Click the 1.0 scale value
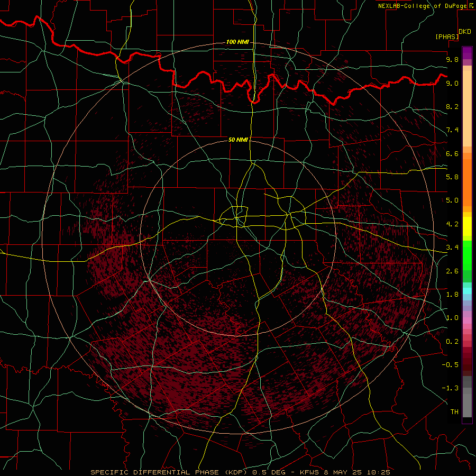This screenshot has width=476, height=476. coord(452,318)
